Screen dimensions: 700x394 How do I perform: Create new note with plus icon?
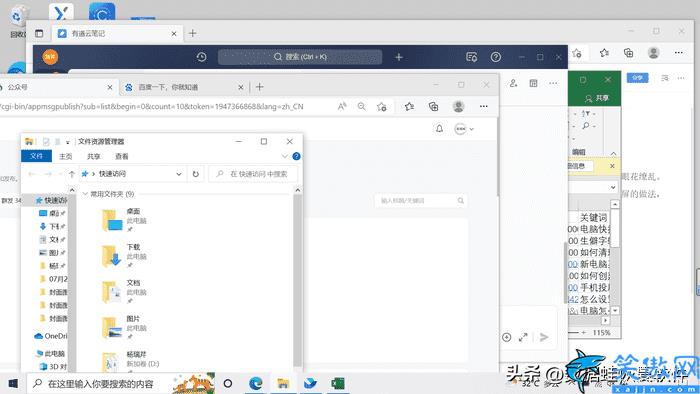coord(399,57)
